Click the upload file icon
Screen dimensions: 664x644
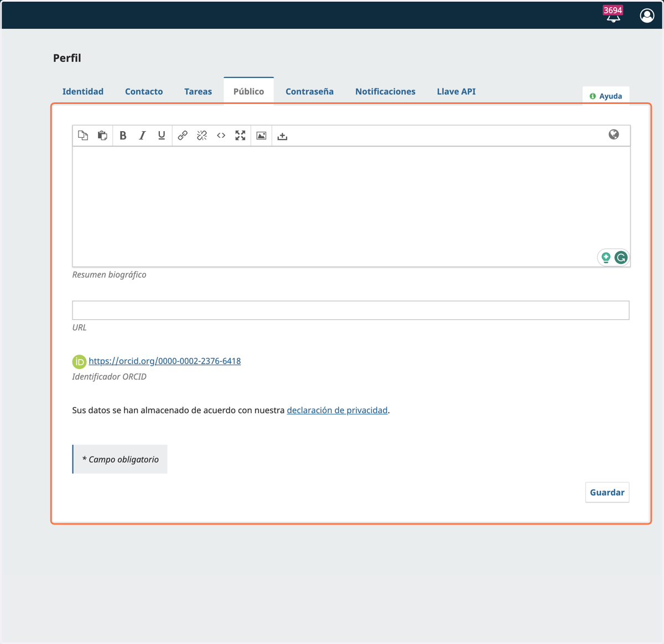[x=282, y=136]
